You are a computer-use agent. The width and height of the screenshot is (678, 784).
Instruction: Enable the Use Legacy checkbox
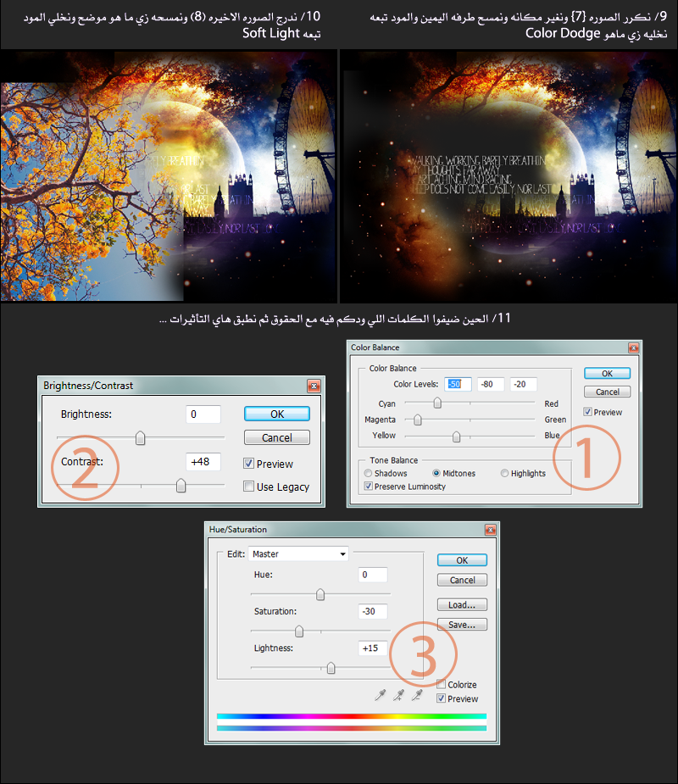pos(248,487)
